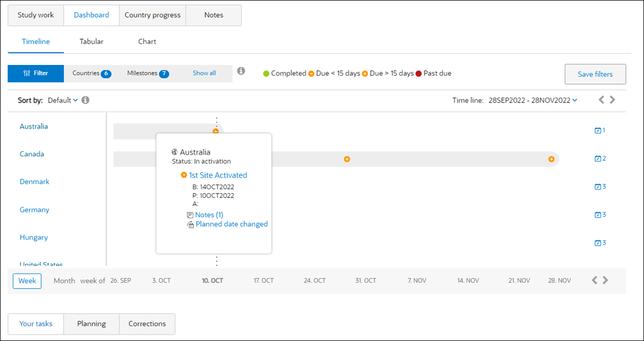Open the Time line date range dropdown
The image size is (644, 341).
[533, 100]
